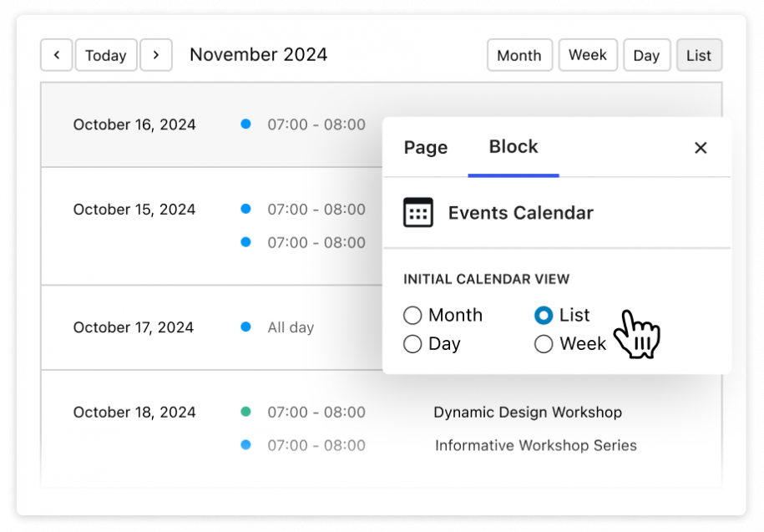The height and width of the screenshot is (532, 764).
Task: Click the blue dot beside Informative Workshop Series
Action: point(245,445)
